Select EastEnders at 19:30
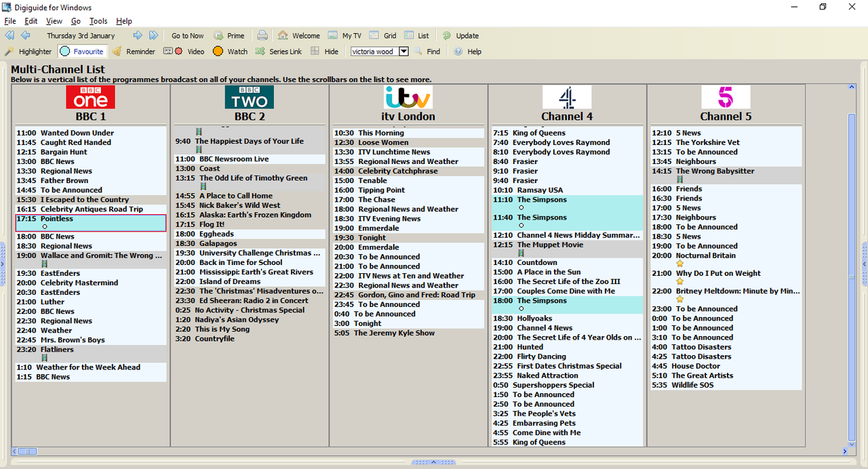The image size is (868, 469). click(91, 274)
